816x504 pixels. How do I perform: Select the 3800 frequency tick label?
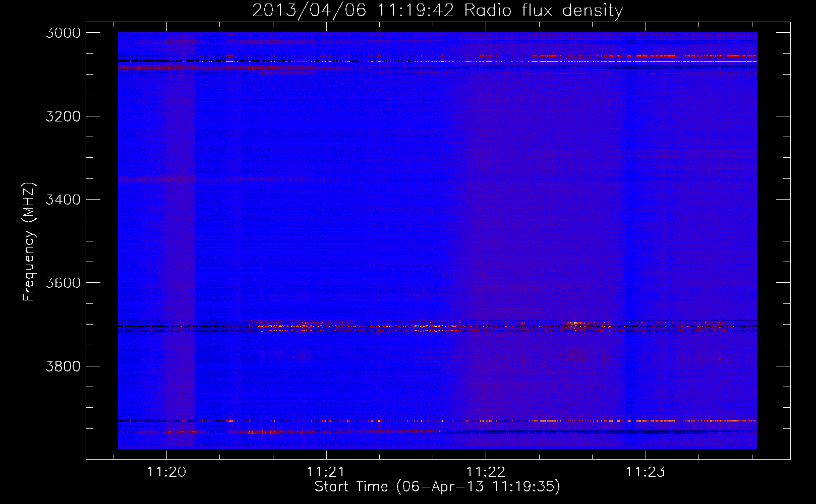pyautogui.click(x=63, y=366)
